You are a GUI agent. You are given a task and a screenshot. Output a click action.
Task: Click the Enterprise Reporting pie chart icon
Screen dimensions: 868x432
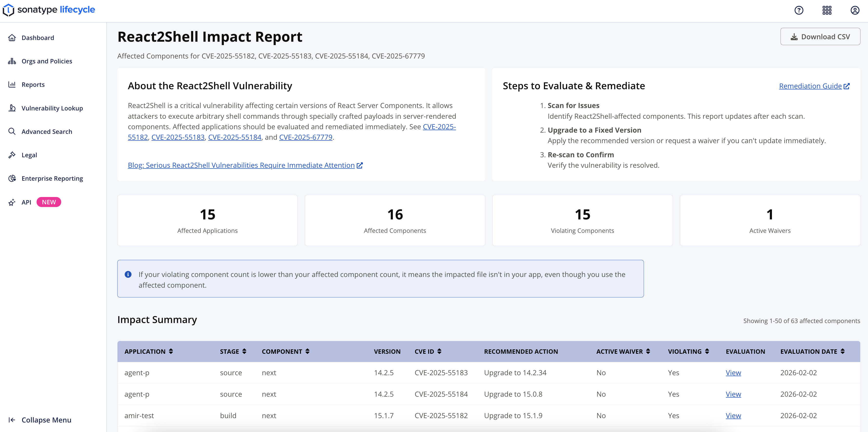pos(12,178)
